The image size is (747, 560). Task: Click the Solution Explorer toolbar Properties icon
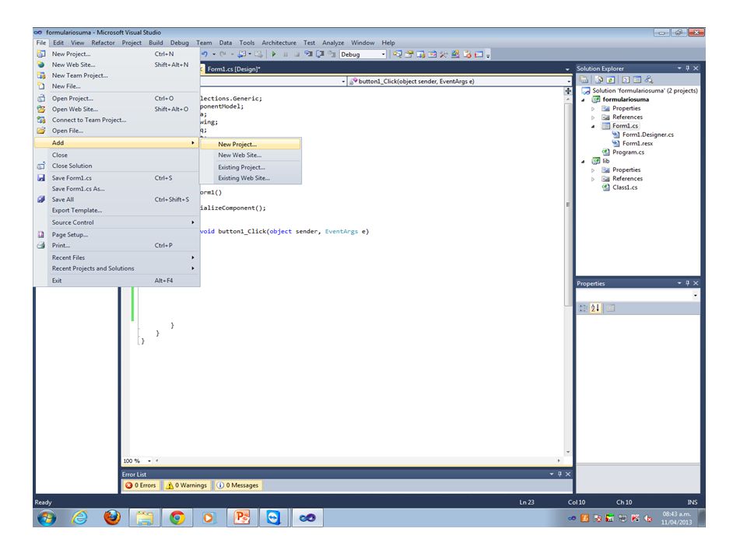coord(584,80)
